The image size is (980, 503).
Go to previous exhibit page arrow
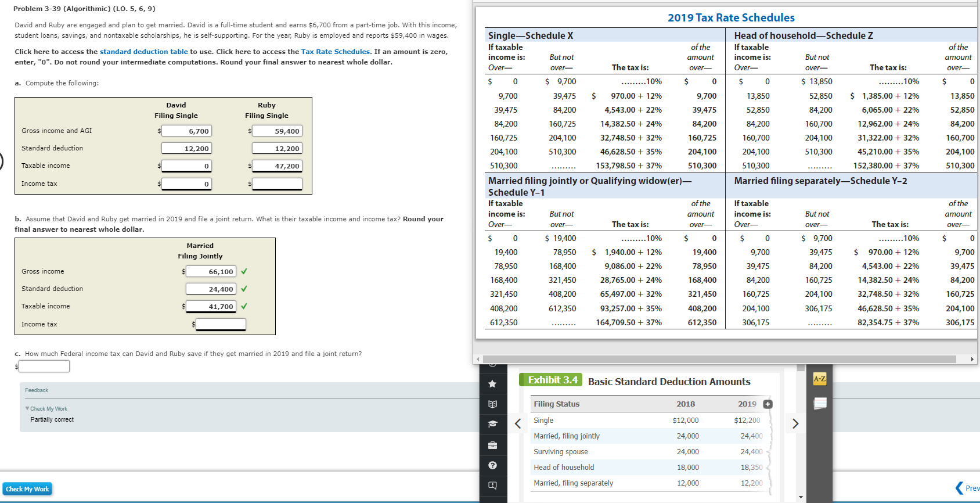[x=518, y=423]
